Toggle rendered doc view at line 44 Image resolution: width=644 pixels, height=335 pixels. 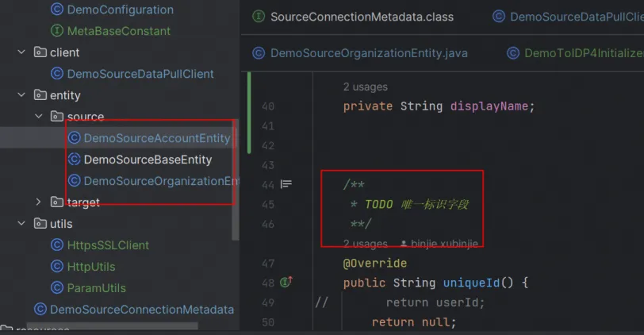coord(286,184)
